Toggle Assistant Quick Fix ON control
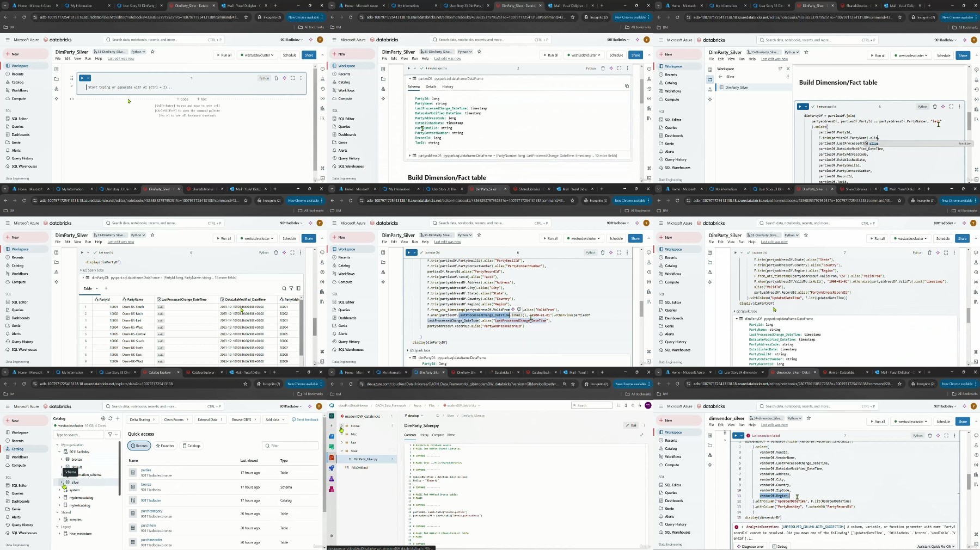Image resolution: width=980 pixels, height=550 pixels. 937,546
